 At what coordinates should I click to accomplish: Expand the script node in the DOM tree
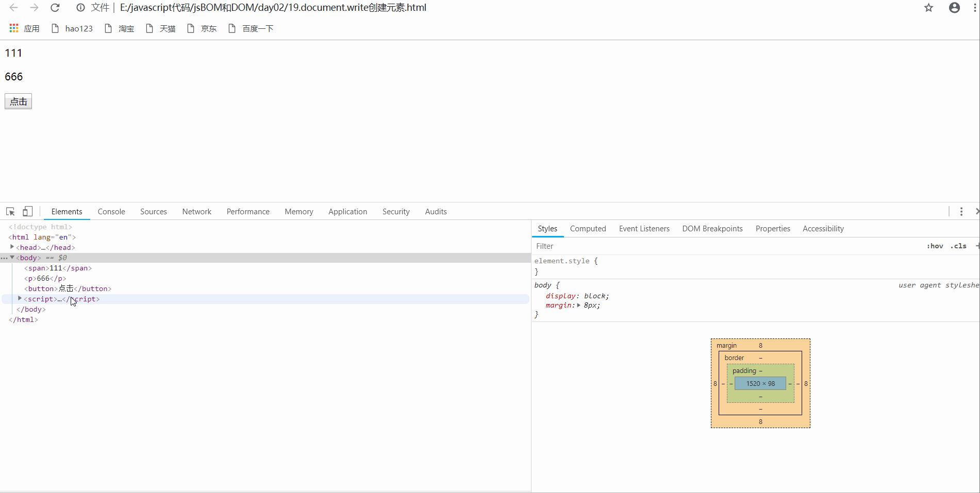point(20,299)
